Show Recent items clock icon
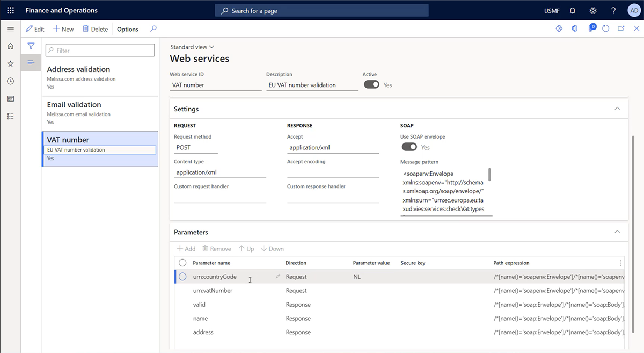Viewport: 644px width, 353px height. point(10,81)
